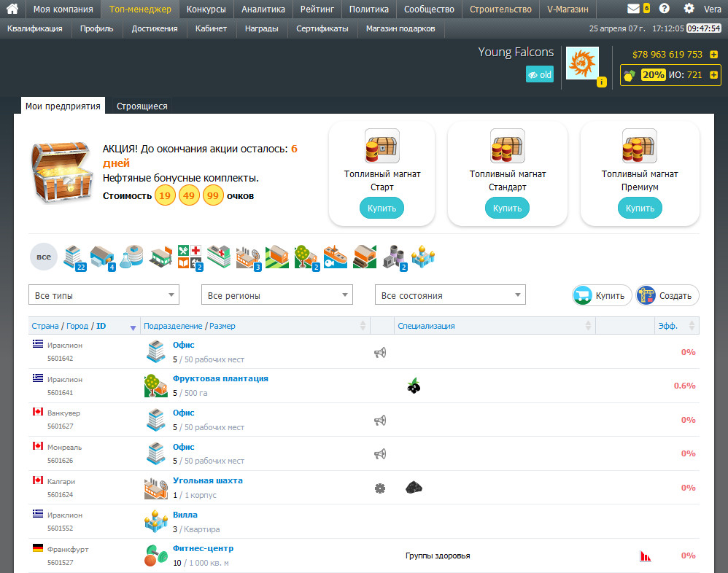
Task: Open the home icon in top bar
Action: click(x=12, y=9)
